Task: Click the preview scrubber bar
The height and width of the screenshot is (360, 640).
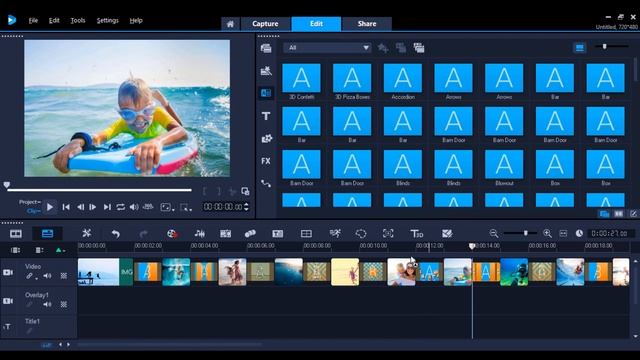Action: click(x=99, y=190)
